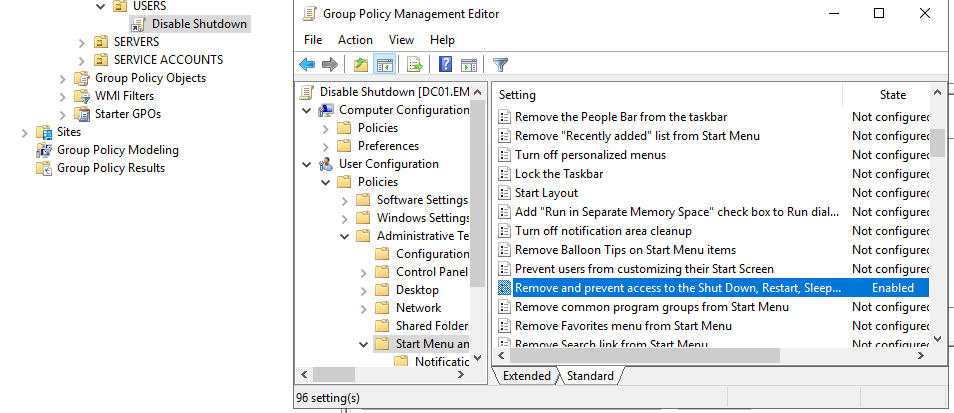
Task: Expand the SERVERS organizational unit
Action: tap(82, 42)
